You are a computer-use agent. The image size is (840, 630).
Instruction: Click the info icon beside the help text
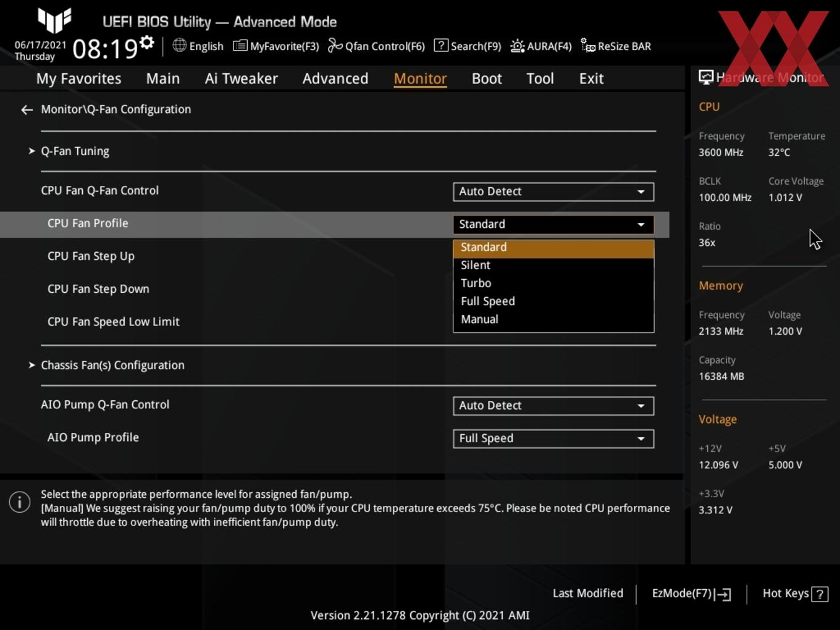click(x=20, y=502)
